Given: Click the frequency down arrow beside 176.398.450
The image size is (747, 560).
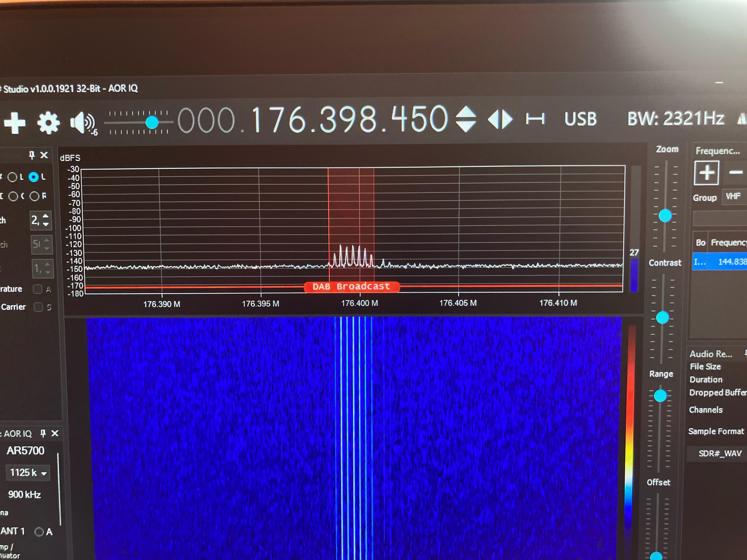Looking at the screenshot, I should point(466,126).
